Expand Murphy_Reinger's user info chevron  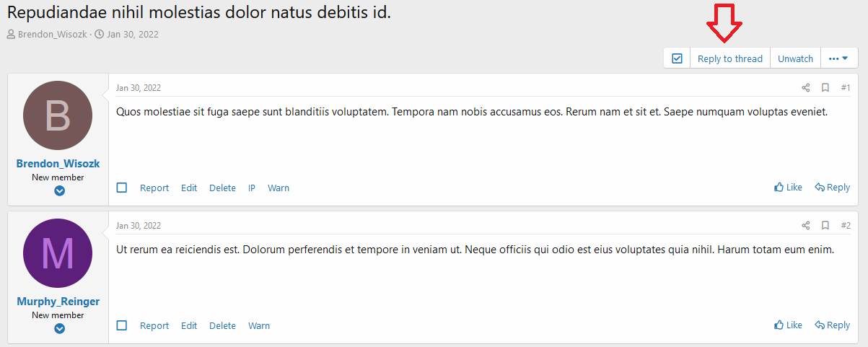pyautogui.click(x=60, y=329)
